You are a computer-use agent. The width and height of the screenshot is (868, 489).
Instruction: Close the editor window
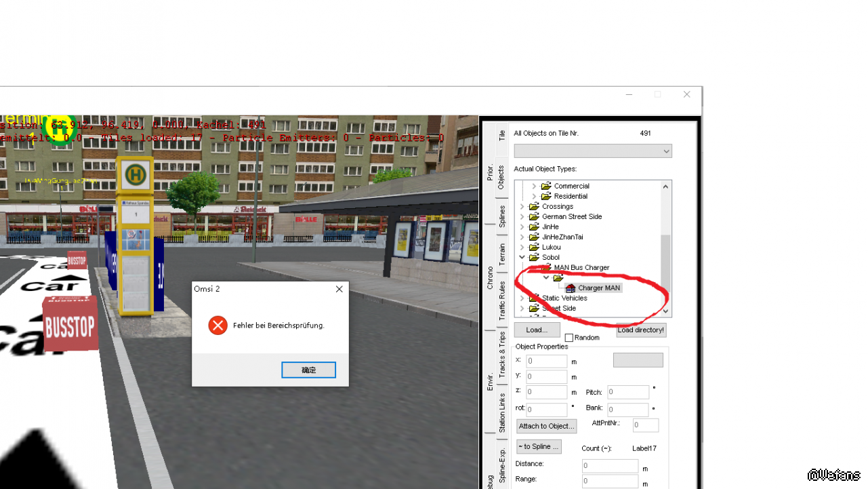pyautogui.click(x=686, y=95)
